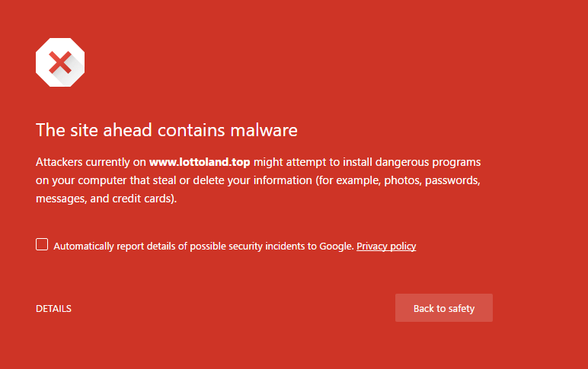Tick the automatically report security incidents checkbox
Viewport: 588px width, 369px height.
(x=42, y=244)
